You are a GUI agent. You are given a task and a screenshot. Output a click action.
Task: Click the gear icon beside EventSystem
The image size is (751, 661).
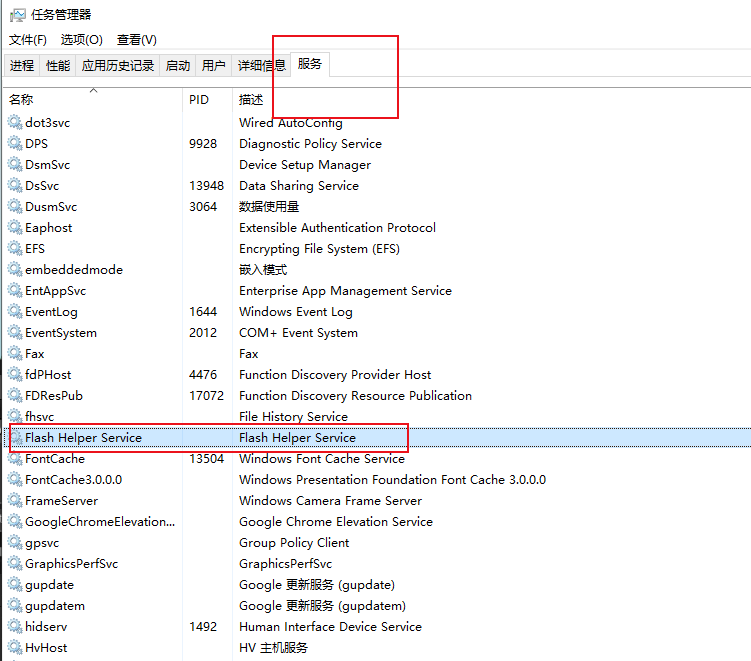(x=15, y=333)
